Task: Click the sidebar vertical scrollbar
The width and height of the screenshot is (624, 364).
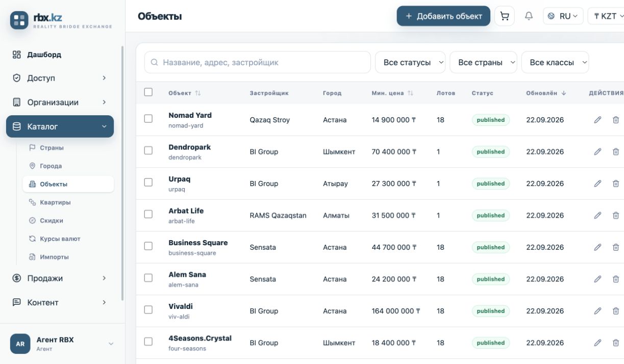Action: point(122,173)
